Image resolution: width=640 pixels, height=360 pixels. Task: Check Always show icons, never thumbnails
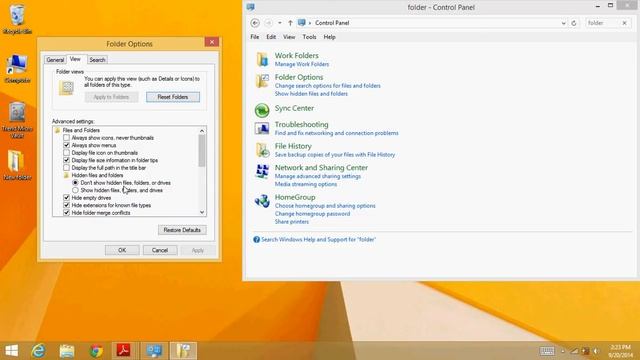coord(67,138)
